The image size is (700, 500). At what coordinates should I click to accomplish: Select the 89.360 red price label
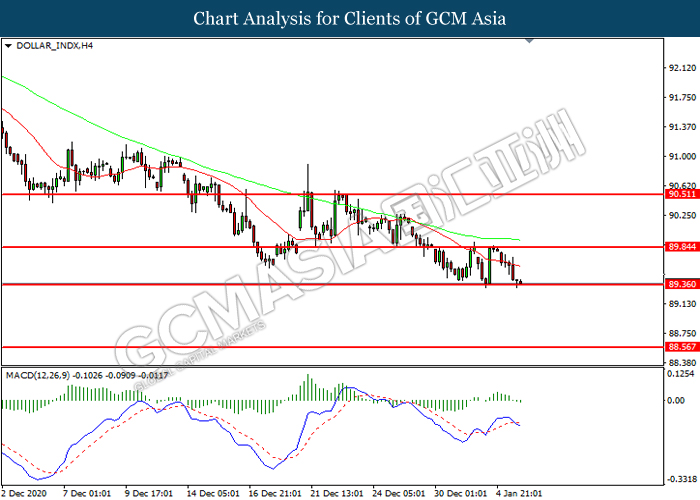[x=682, y=284]
